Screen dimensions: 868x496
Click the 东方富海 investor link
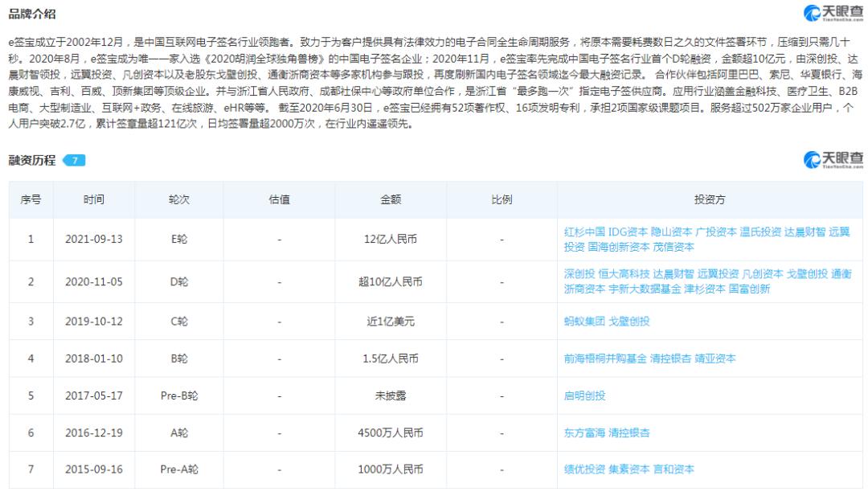click(x=584, y=432)
